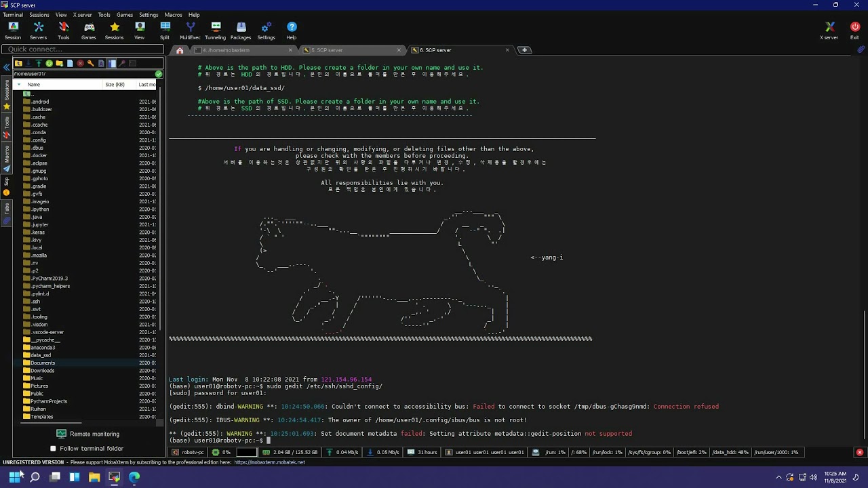Open the Help icon in the toolbar
Viewport: 868px width, 488px height.
[x=292, y=30]
